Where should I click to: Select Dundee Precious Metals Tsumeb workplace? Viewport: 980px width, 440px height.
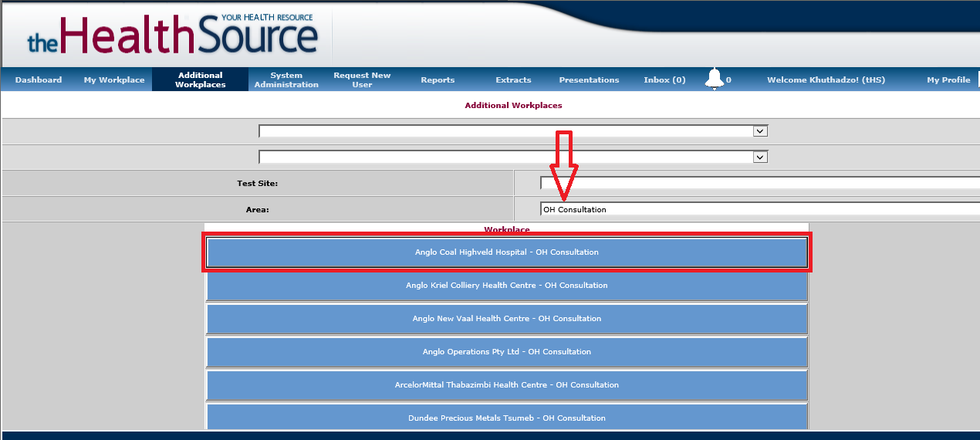507,418
